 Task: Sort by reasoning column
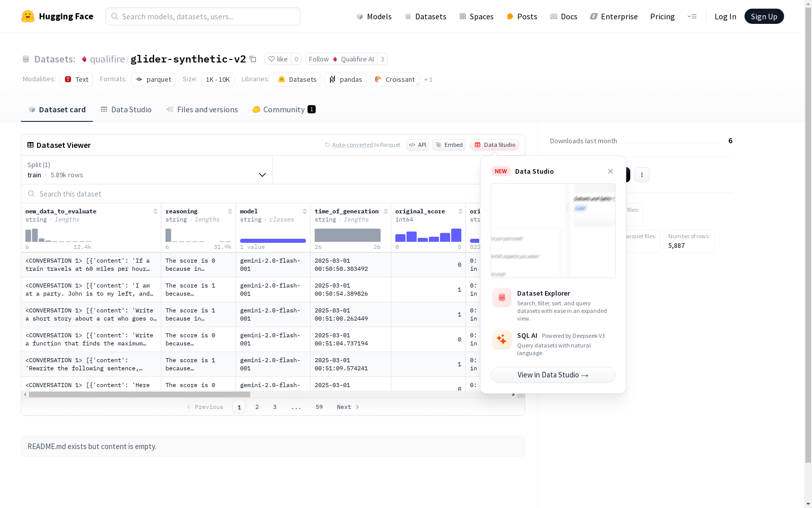[x=230, y=211]
